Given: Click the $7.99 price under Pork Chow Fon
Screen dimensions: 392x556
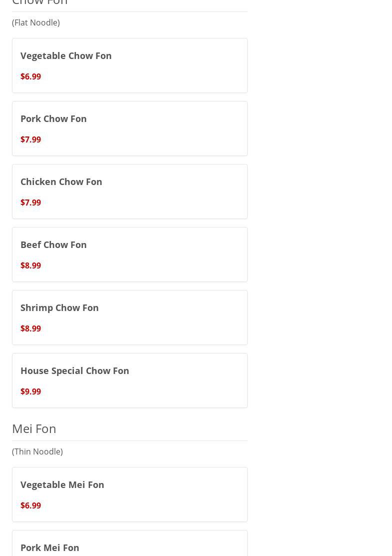Looking at the screenshot, I should click(30, 139).
